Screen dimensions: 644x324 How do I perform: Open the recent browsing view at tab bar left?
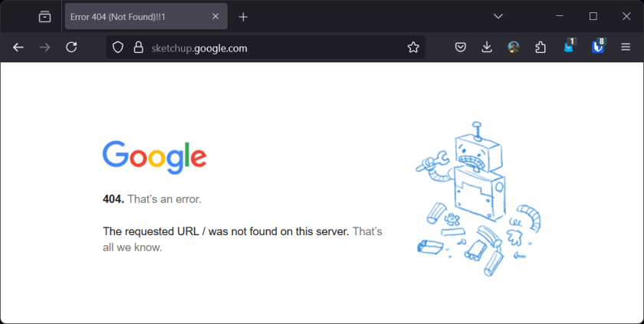(x=44, y=16)
